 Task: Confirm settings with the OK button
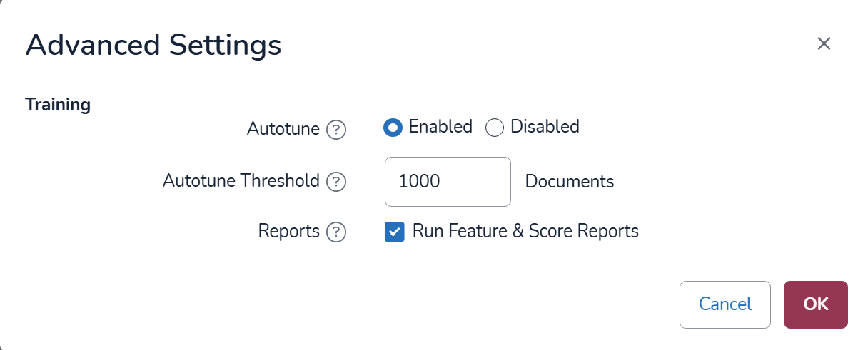(x=815, y=304)
